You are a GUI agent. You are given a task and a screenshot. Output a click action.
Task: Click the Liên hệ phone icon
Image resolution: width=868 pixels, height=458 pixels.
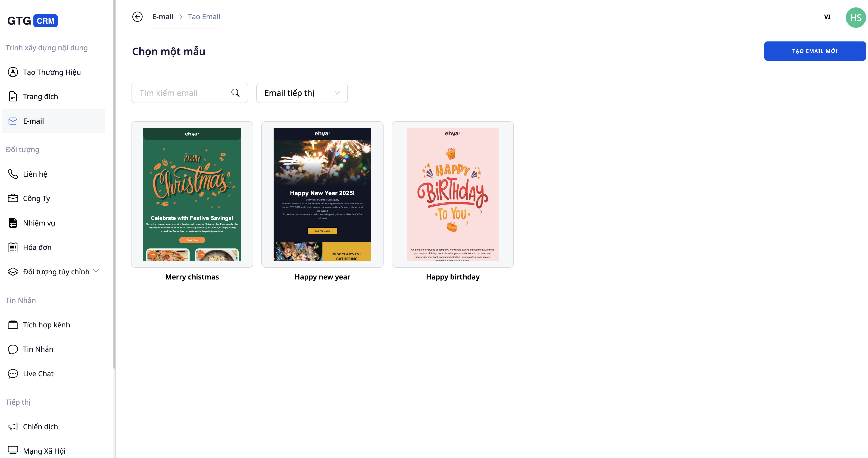(13, 174)
